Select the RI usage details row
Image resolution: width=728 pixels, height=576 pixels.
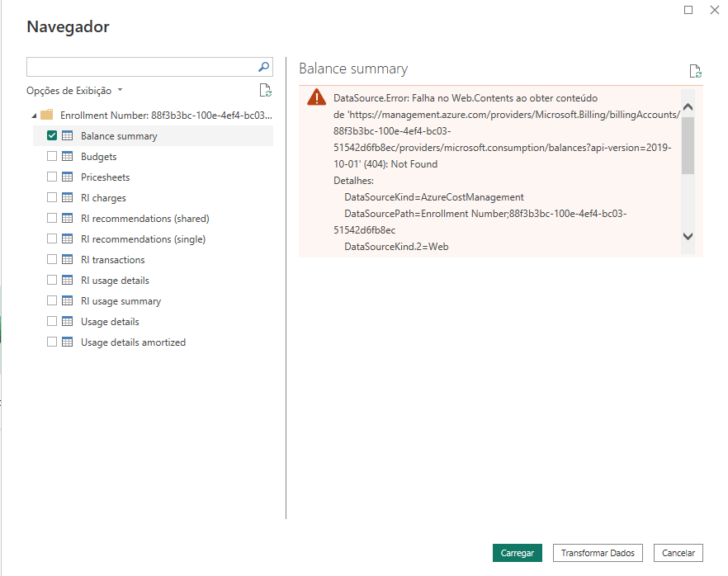[x=154, y=281]
